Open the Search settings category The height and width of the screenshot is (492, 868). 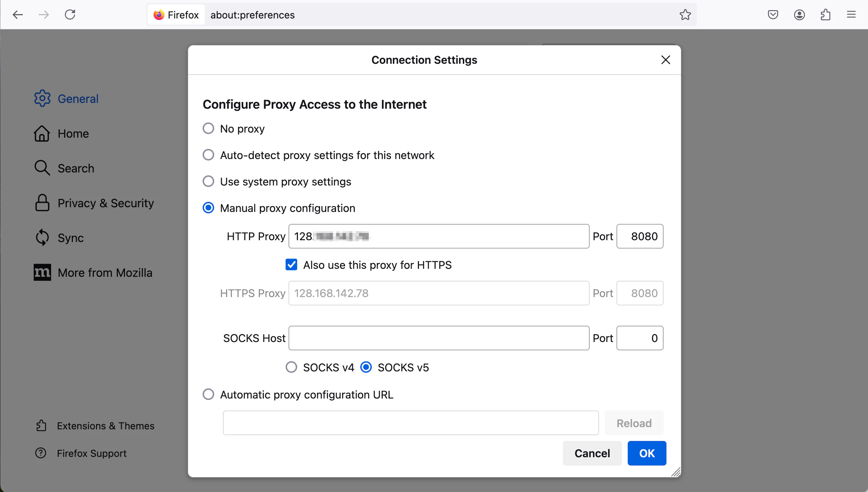pyautogui.click(x=76, y=168)
